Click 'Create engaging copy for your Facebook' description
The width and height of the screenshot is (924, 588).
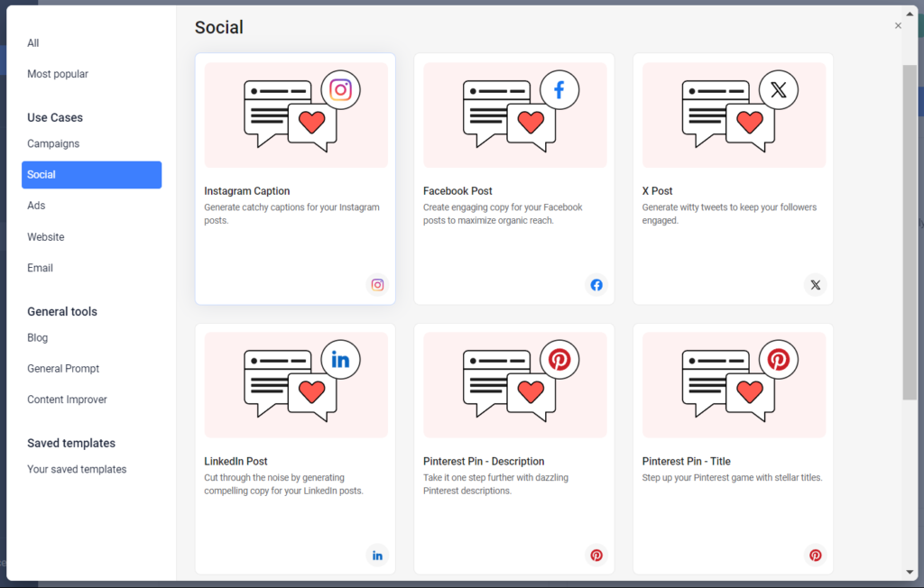503,214
